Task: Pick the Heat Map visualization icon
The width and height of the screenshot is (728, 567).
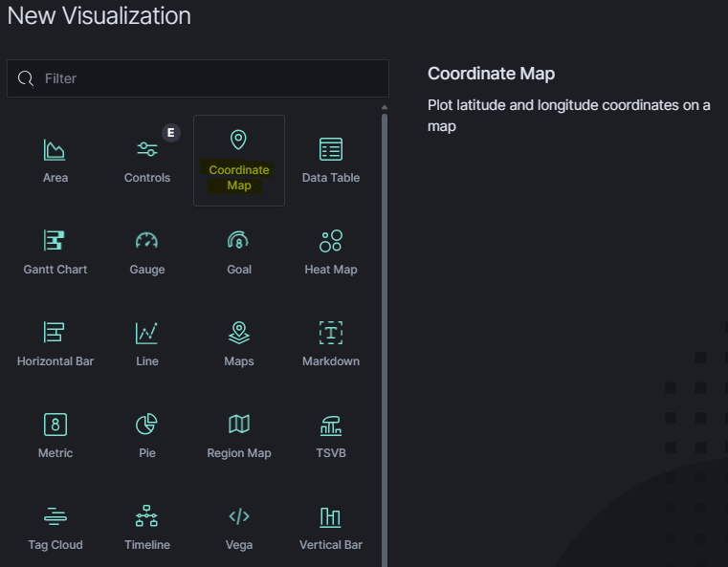Action: click(x=331, y=241)
